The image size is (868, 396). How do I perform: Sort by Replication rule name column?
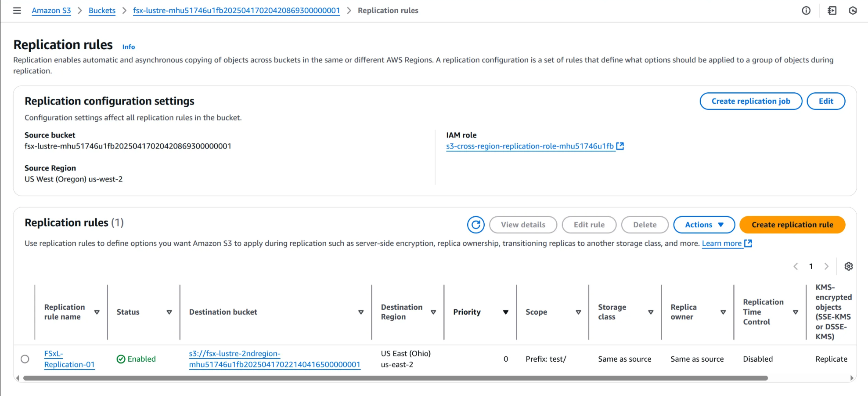click(x=97, y=312)
